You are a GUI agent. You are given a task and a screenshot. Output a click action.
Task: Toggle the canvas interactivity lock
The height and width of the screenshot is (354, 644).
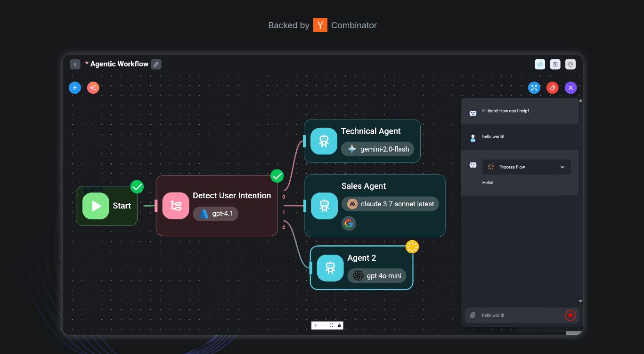338,325
